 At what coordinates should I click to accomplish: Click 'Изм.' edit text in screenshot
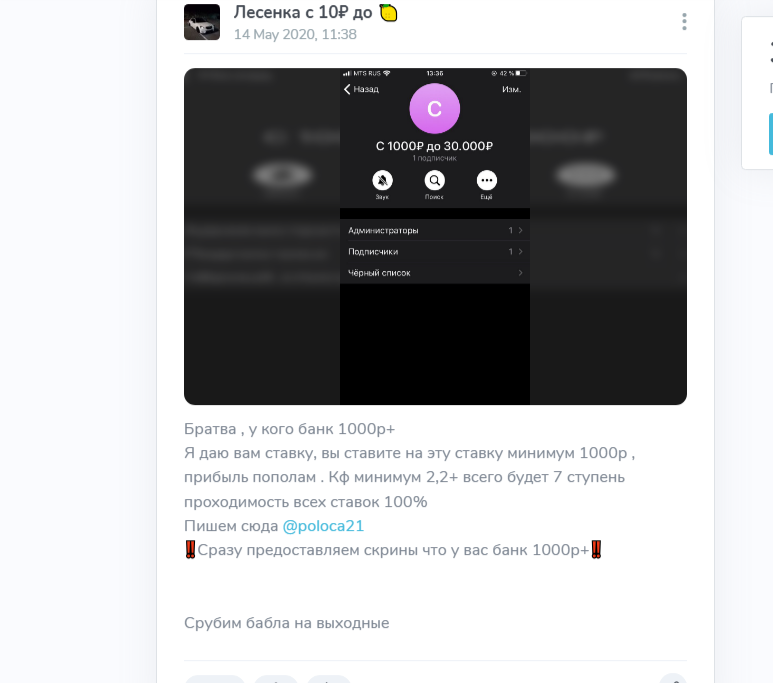(x=511, y=89)
